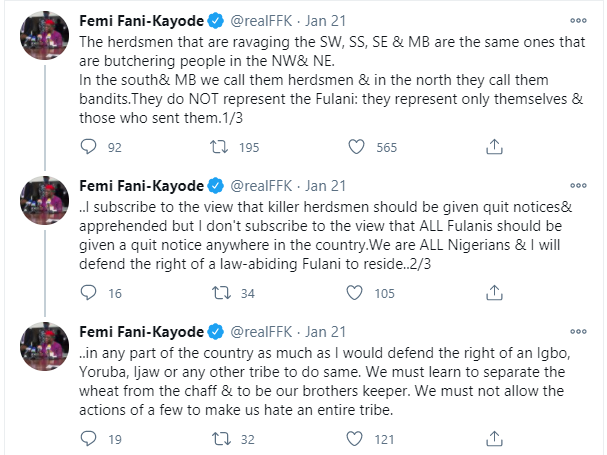The image size is (607, 455).
Task: Like the third tweet with 121 likes
Action: coord(356,437)
